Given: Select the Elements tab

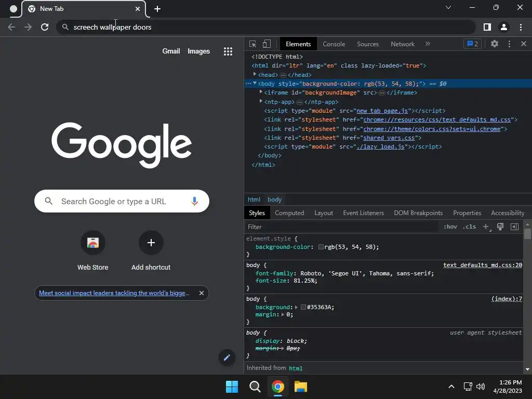Looking at the screenshot, I should [298, 44].
